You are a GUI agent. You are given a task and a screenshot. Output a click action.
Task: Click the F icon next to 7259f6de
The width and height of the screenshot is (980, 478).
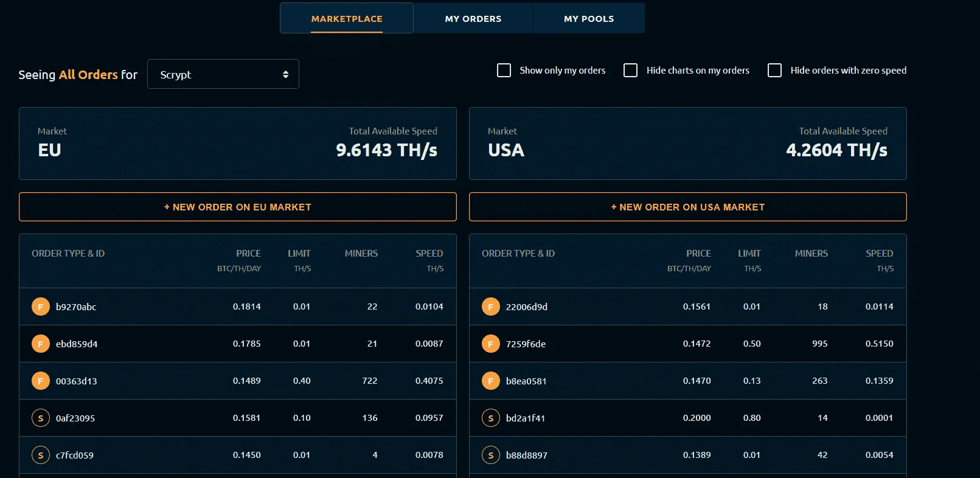491,344
